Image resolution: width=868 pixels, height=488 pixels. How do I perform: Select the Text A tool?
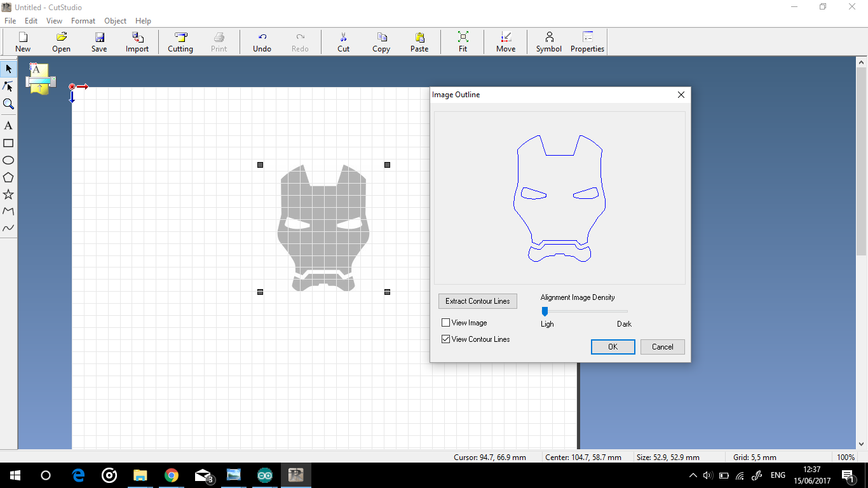pyautogui.click(x=8, y=126)
